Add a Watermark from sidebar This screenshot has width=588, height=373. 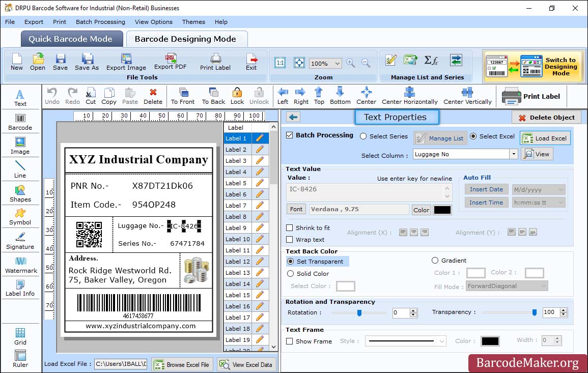[21, 265]
